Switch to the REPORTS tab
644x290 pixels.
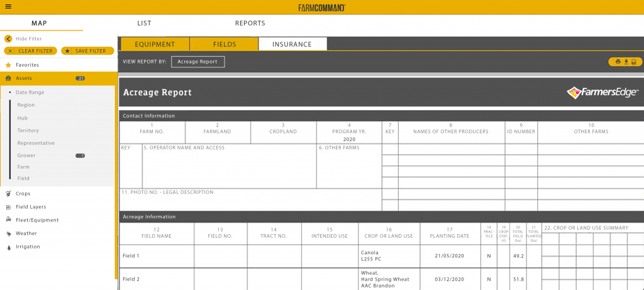[x=250, y=23]
